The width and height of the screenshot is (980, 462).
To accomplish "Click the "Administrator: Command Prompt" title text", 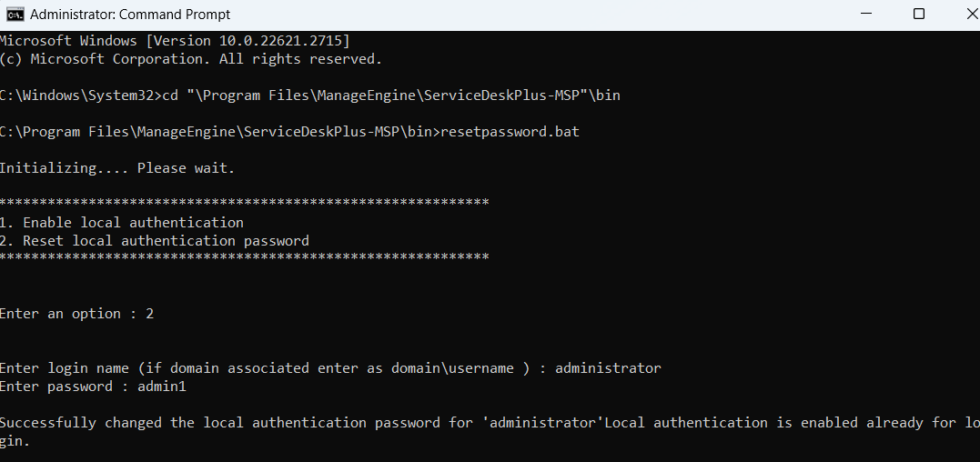I will (130, 15).
